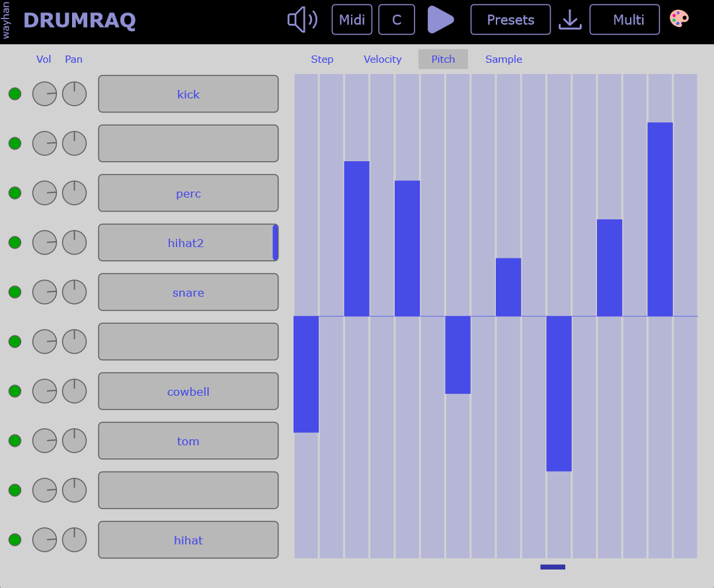Toggle green light of empty track below snare
The height and width of the screenshot is (588, 714).
[15, 342]
